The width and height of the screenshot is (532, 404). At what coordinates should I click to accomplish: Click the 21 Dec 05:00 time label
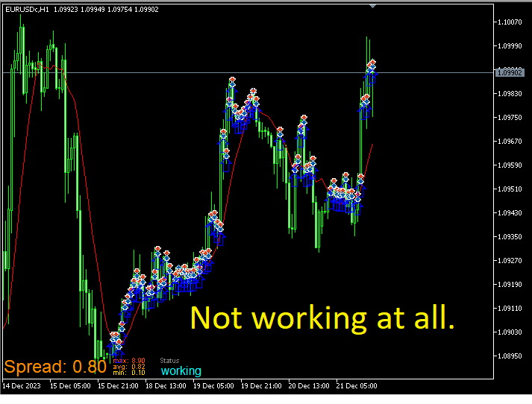(357, 385)
